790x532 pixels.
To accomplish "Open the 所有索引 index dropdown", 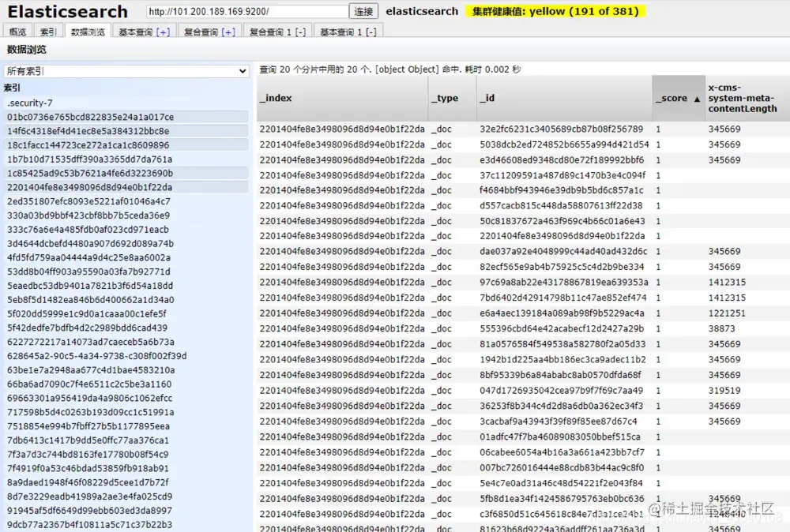I will [126, 71].
